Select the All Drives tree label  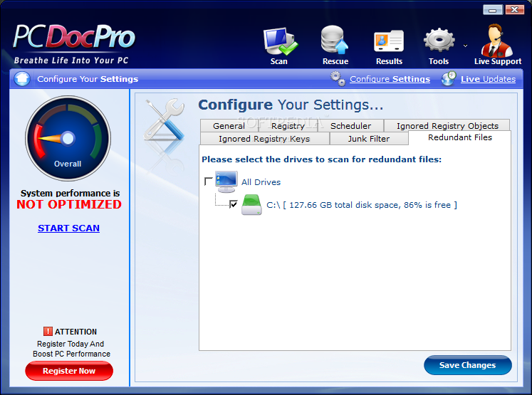(x=261, y=182)
